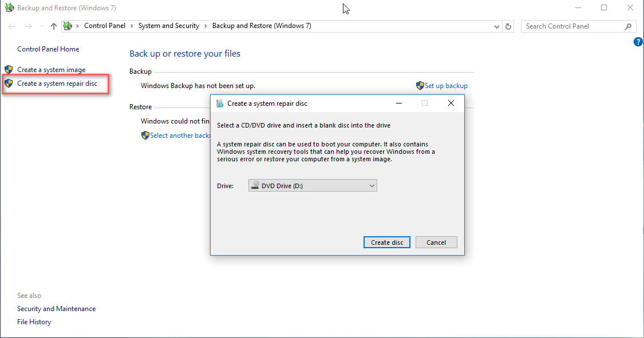Click the blue Help question mark icon
Image resolution: width=644 pixels, height=338 pixels.
(638, 42)
